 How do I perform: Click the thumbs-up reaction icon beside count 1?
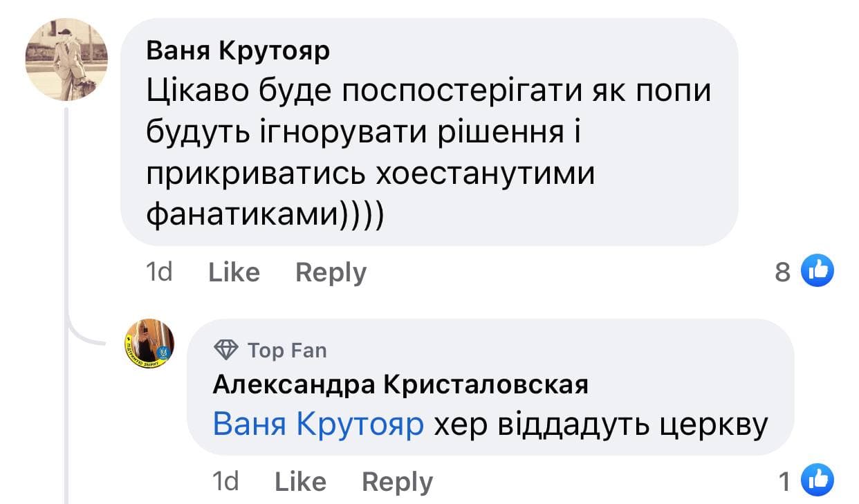tap(817, 481)
